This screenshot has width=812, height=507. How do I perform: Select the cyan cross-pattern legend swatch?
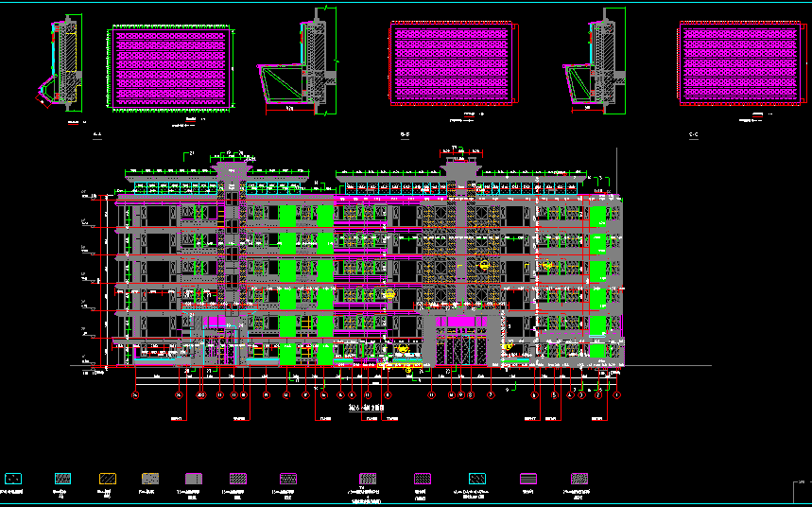click(x=478, y=479)
